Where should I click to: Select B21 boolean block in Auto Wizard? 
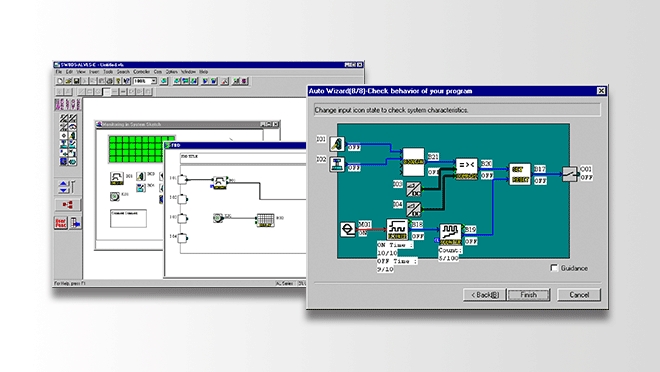(x=413, y=162)
